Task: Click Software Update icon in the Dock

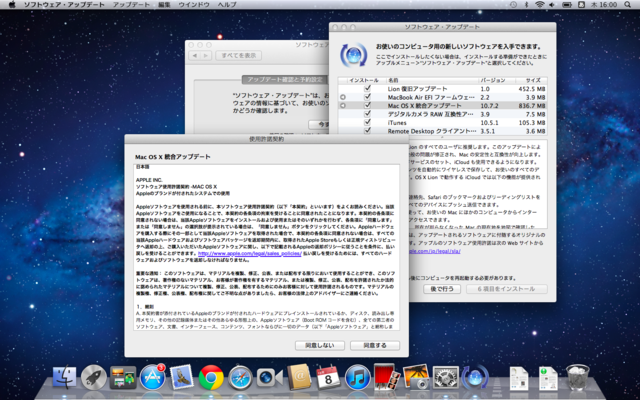Action: click(x=475, y=377)
